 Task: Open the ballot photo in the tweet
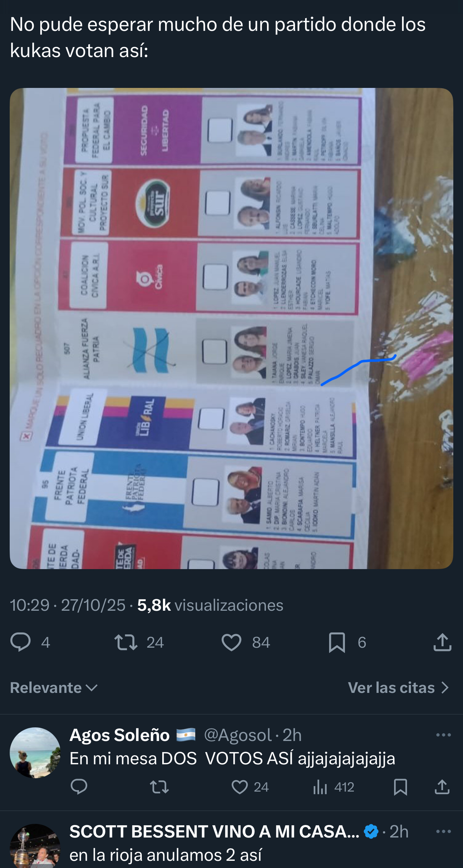click(231, 328)
